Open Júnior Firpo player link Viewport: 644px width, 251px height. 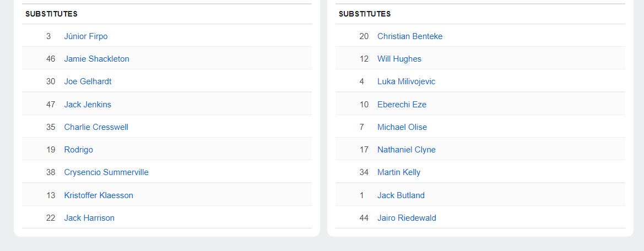coord(86,36)
